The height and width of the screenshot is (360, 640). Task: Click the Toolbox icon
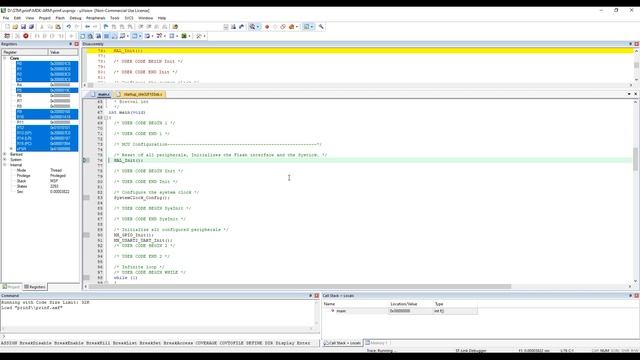tap(199, 36)
